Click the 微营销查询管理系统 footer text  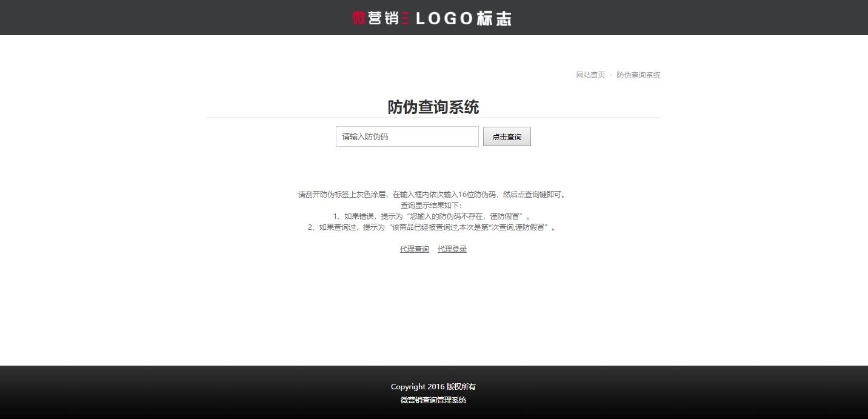[x=433, y=400]
